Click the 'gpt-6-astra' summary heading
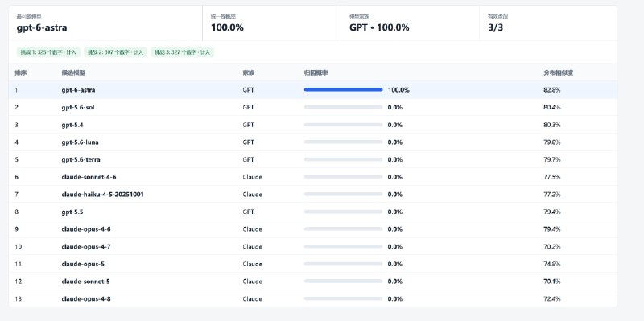 (42, 27)
